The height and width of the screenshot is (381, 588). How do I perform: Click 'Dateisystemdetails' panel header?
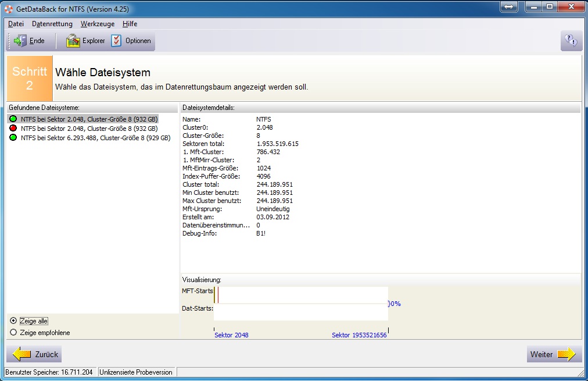coord(381,108)
